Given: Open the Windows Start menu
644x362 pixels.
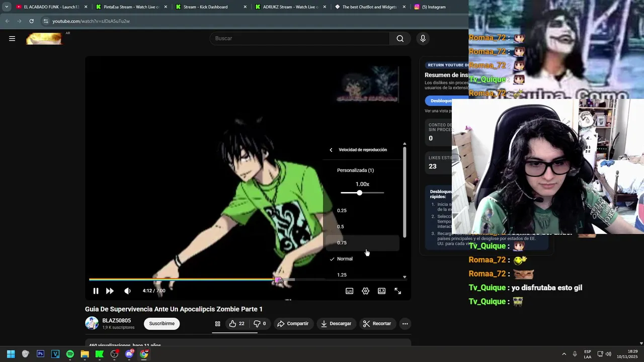Looking at the screenshot, I should 11,354.
